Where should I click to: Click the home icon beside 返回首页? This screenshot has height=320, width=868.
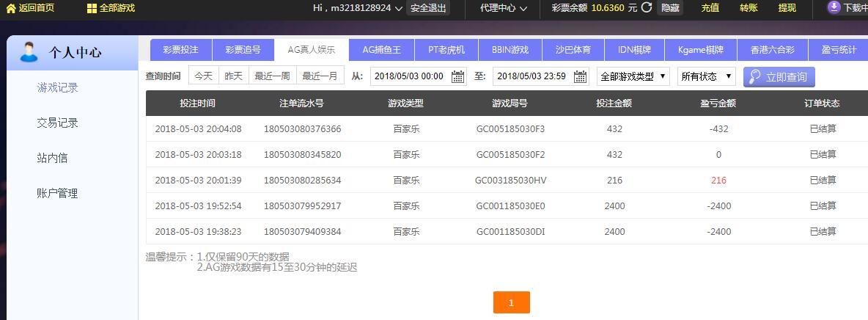(x=10, y=8)
